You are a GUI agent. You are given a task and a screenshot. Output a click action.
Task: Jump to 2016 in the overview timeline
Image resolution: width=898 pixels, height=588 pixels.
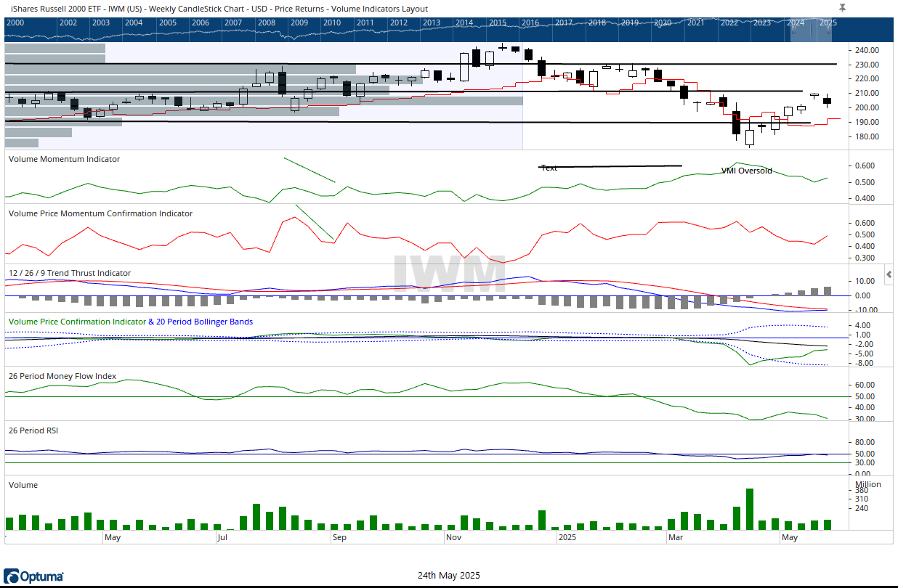[530, 23]
